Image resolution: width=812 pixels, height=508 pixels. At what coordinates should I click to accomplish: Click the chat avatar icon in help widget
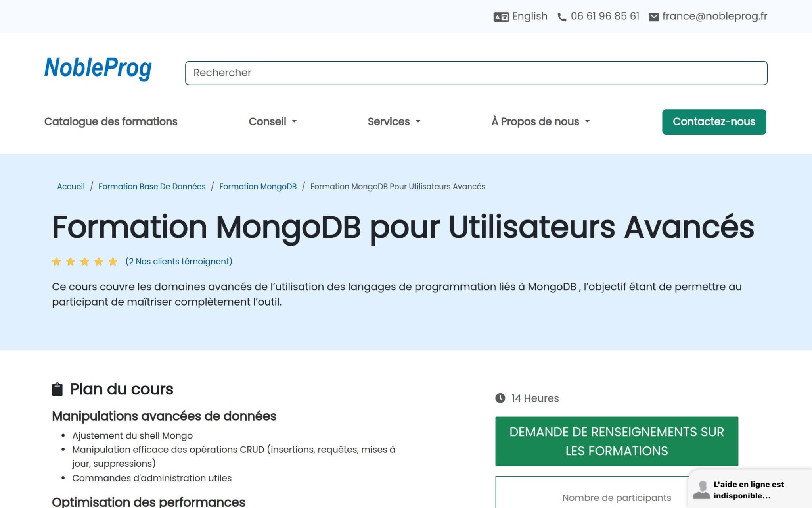(701, 490)
